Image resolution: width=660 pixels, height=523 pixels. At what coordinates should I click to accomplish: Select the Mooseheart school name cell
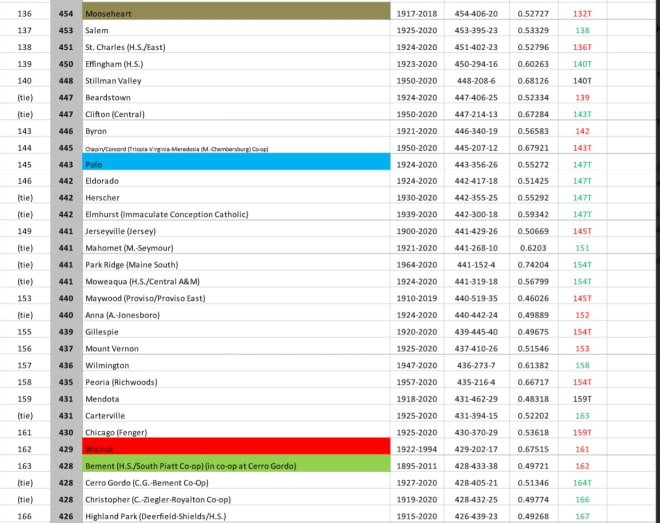click(236, 11)
